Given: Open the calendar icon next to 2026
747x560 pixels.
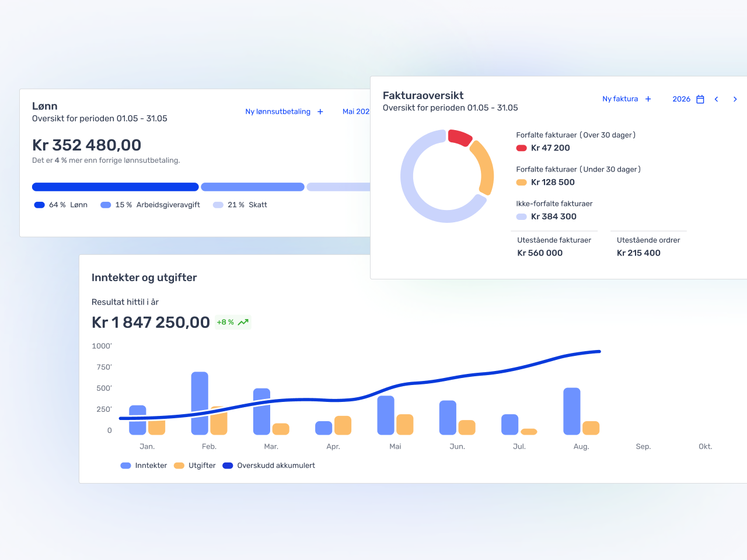Looking at the screenshot, I should (700, 99).
